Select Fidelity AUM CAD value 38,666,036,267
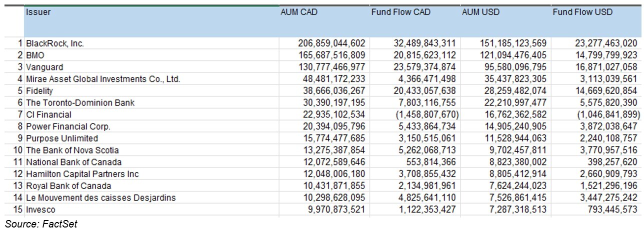The width and height of the screenshot is (644, 232). tap(334, 91)
